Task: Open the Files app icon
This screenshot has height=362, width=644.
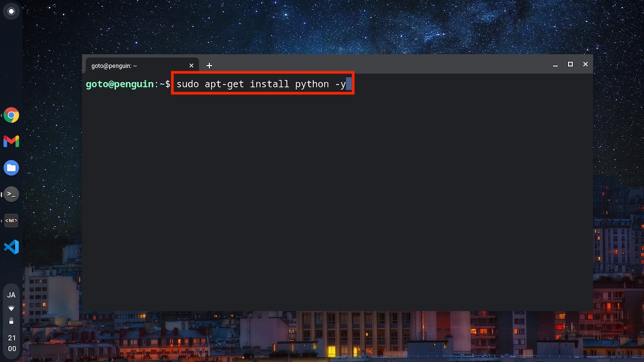Action: [x=11, y=168]
